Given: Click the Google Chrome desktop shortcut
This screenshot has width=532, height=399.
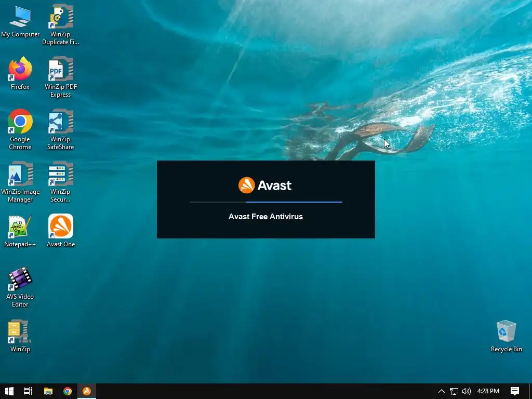Looking at the screenshot, I should pyautogui.click(x=20, y=129).
